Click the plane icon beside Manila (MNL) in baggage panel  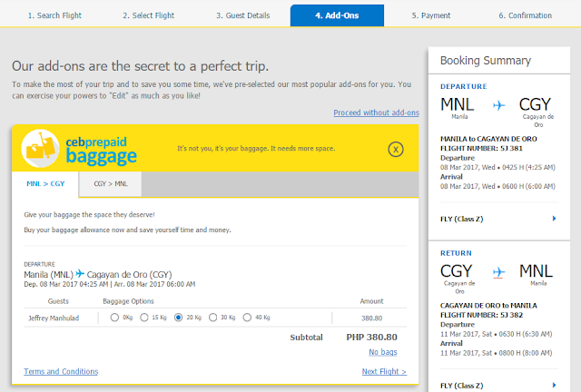[80, 273]
